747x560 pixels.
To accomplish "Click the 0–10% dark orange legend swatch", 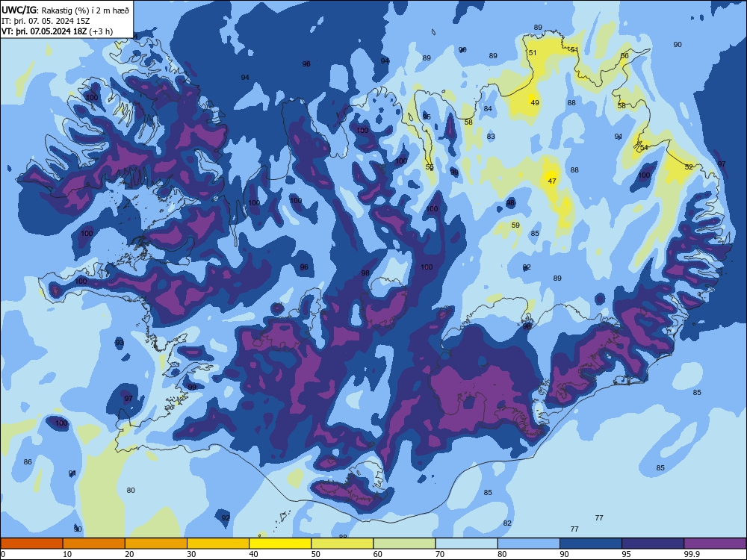I will [x=31, y=544].
